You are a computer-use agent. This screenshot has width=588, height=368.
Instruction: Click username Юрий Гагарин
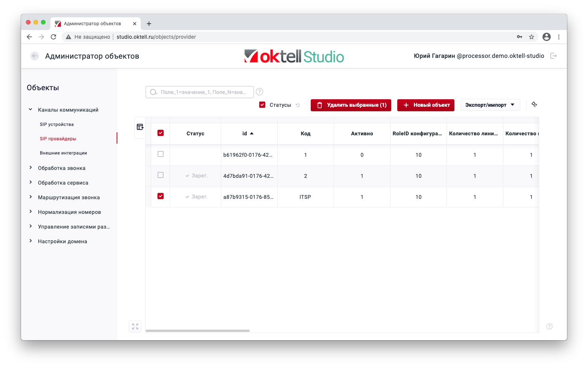click(x=435, y=56)
